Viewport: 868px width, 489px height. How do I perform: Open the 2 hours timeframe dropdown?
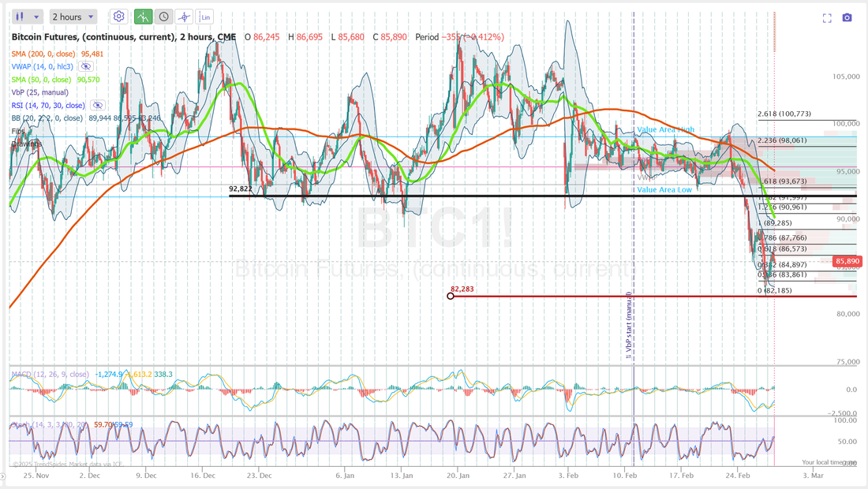[x=73, y=17]
